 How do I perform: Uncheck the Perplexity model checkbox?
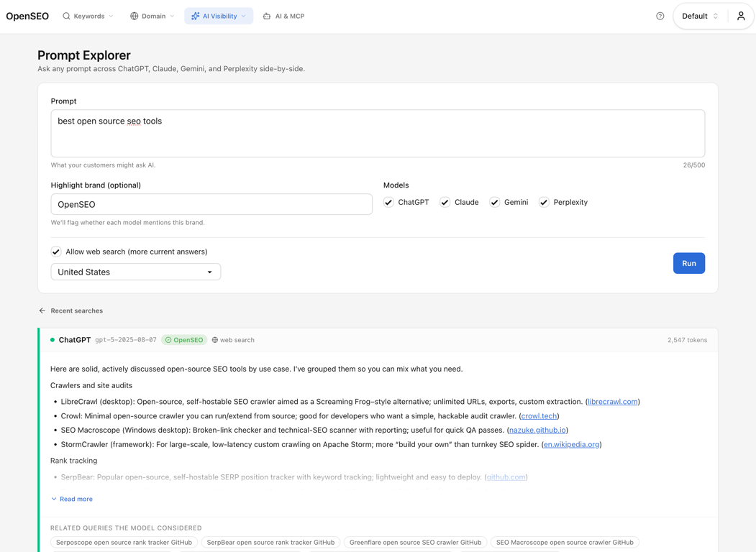click(x=544, y=202)
